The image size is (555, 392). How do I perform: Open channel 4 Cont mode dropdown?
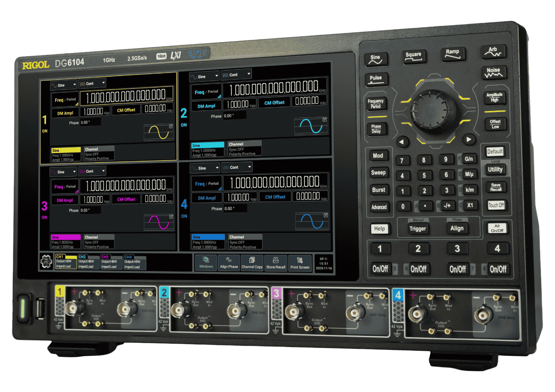coord(237,168)
